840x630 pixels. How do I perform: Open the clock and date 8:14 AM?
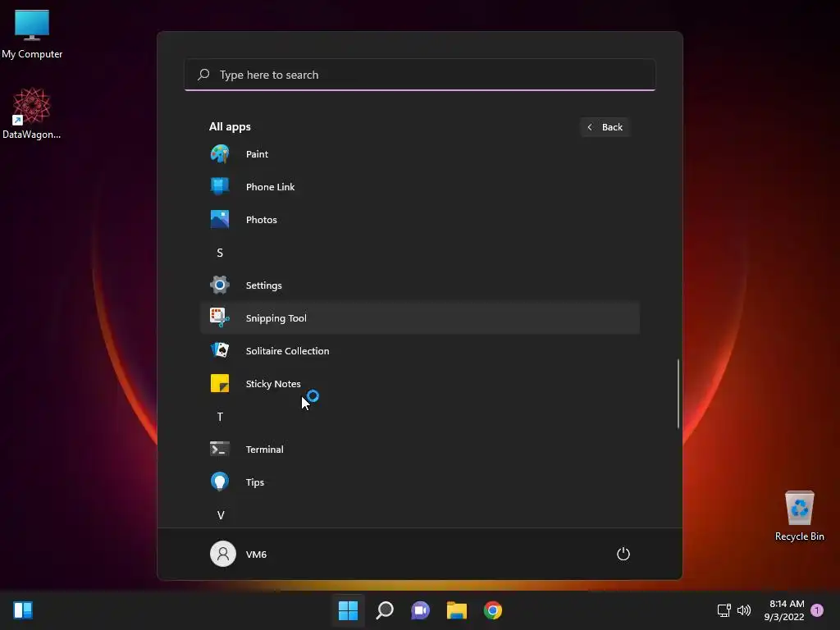click(784, 610)
